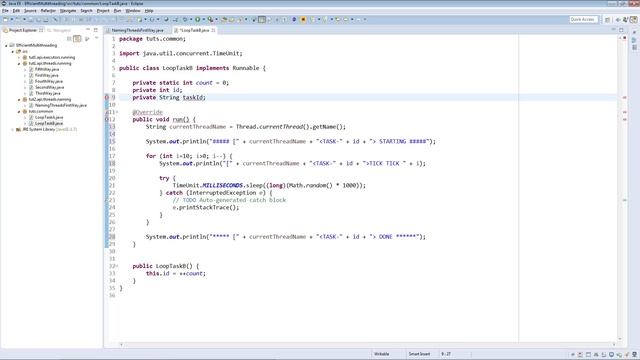The height and width of the screenshot is (360, 640).
Task: Collapse the tuts.common package
Action: pyautogui.click(x=19, y=111)
